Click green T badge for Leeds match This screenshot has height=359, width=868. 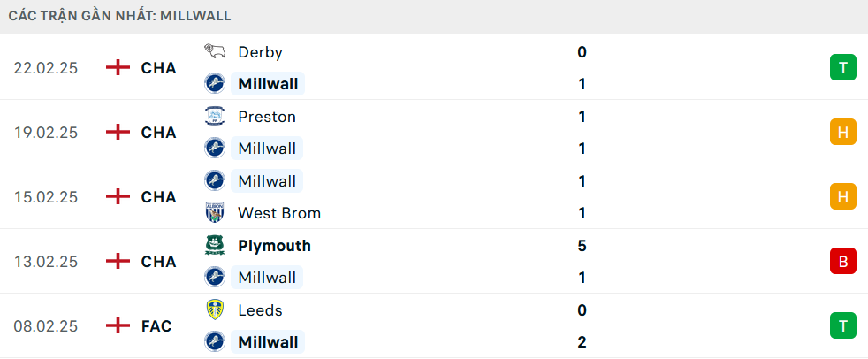coord(843,326)
